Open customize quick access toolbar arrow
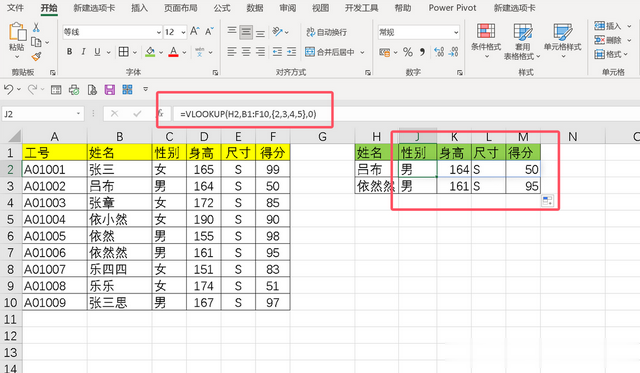This screenshot has height=373, width=640. (x=145, y=89)
